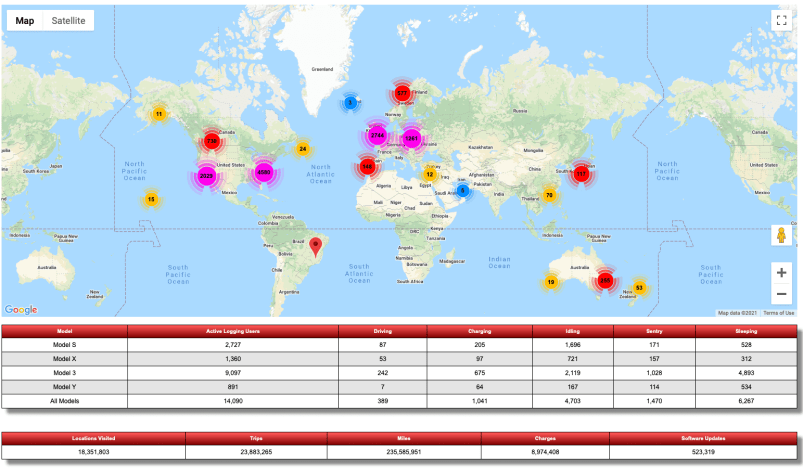
Task: Click the Google logo on the map
Action: click(21, 310)
